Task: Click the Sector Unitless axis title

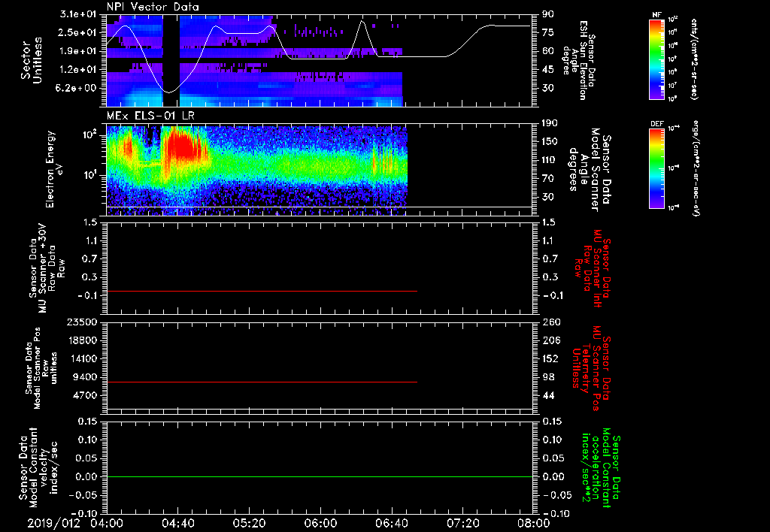Action: tap(32, 60)
